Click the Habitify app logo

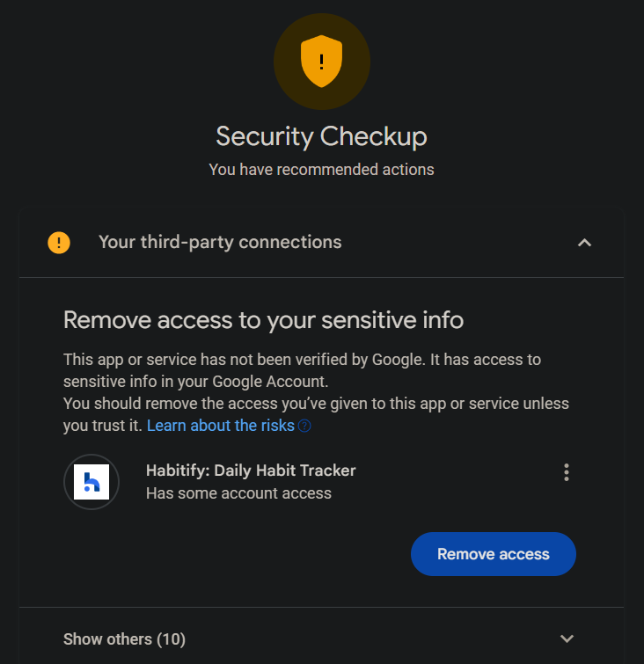(91, 482)
